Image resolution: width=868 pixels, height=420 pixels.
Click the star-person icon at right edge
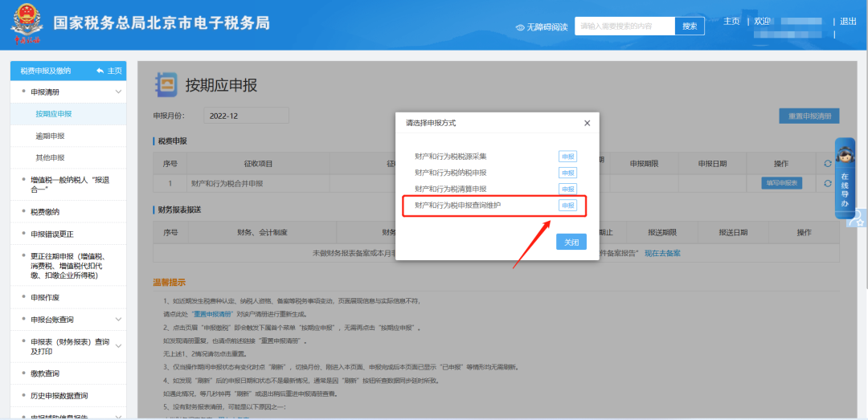coord(858,217)
